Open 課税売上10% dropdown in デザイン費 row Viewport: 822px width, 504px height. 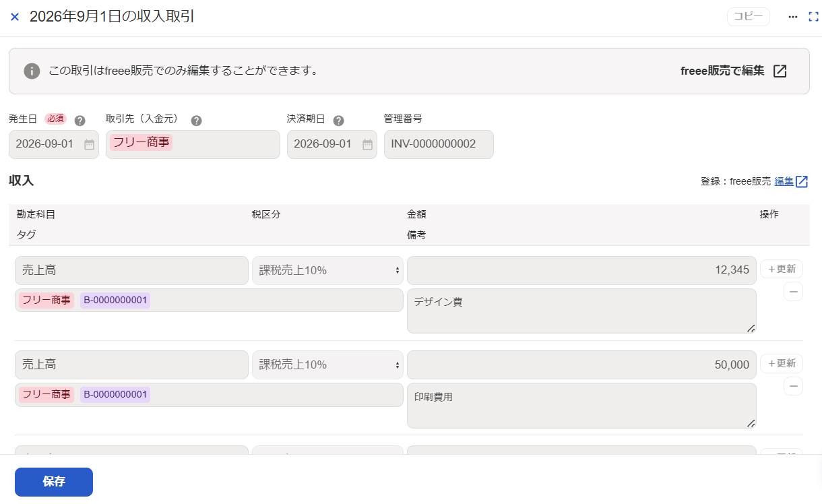coord(327,270)
